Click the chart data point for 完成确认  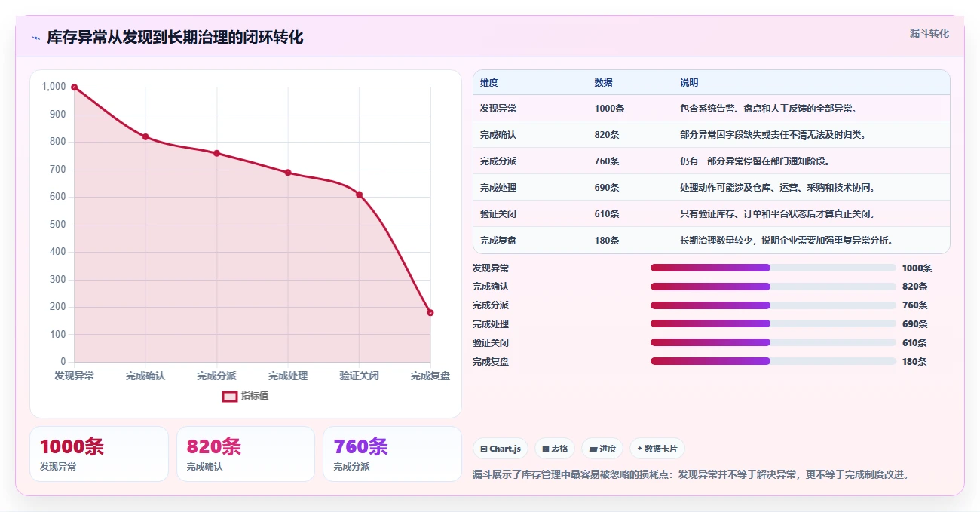click(x=145, y=136)
